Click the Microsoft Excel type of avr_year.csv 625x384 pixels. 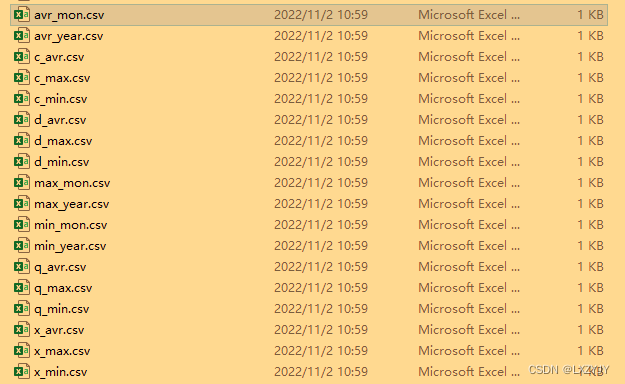(x=469, y=36)
